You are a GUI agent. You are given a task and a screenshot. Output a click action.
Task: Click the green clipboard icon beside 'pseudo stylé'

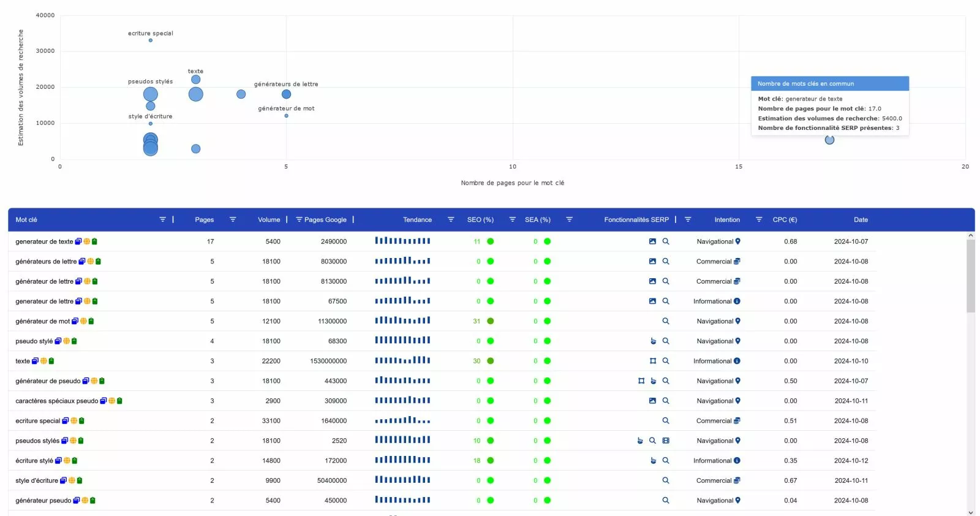pyautogui.click(x=74, y=341)
